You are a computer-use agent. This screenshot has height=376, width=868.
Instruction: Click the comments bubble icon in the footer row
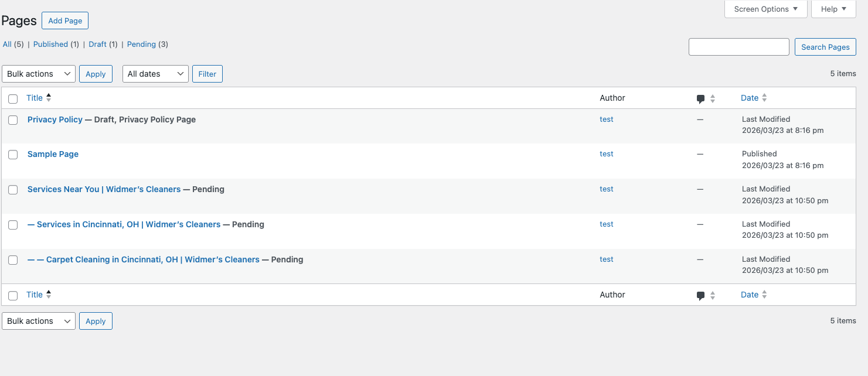tap(701, 295)
